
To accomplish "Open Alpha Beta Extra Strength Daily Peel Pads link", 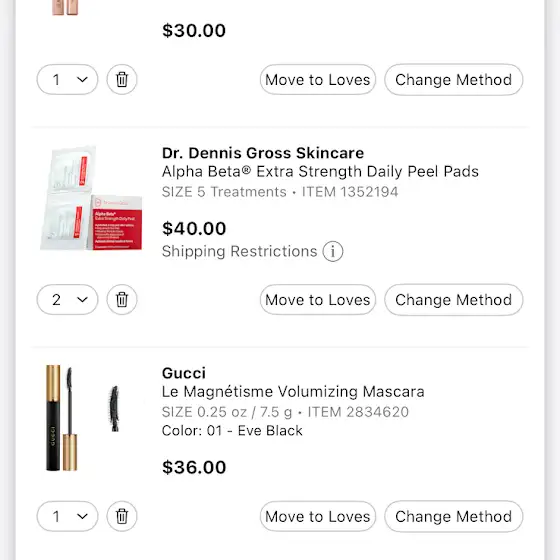I will point(320,171).
